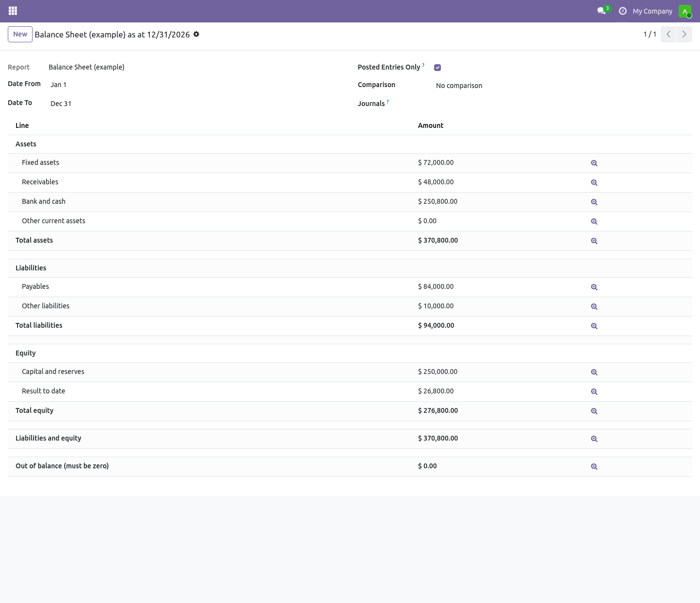The height and width of the screenshot is (603, 700).
Task: Open the activities clock icon
Action: [623, 11]
